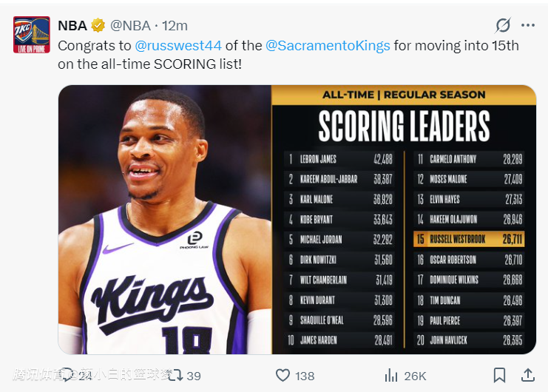548x392 pixels.
Task: Click the repost arrows icon
Action: pyautogui.click(x=176, y=376)
